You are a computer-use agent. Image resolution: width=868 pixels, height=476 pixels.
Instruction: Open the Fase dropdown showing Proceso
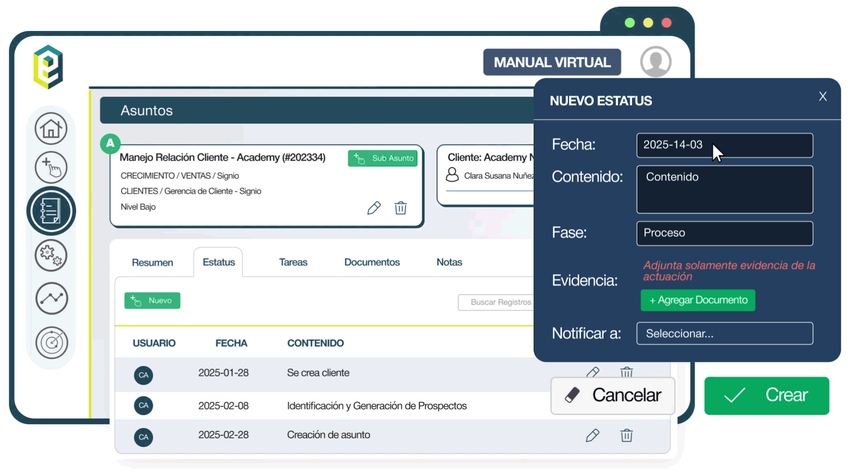point(724,233)
